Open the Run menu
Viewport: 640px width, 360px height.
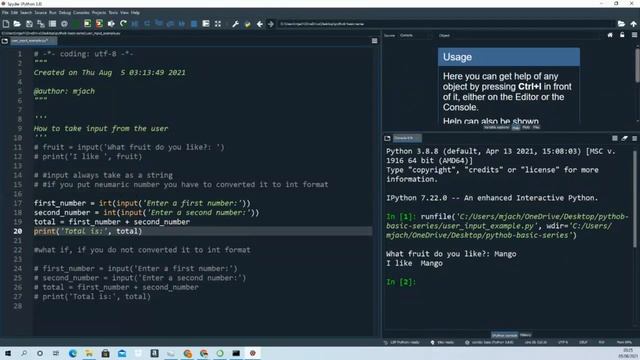(x=53, y=13)
